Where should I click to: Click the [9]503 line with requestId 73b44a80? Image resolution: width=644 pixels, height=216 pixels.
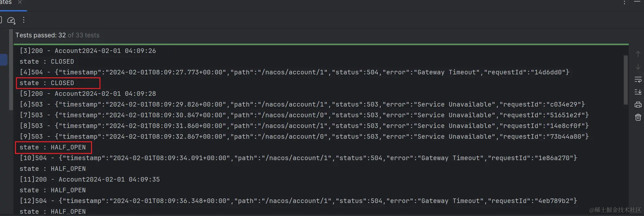pyautogui.click(x=304, y=136)
